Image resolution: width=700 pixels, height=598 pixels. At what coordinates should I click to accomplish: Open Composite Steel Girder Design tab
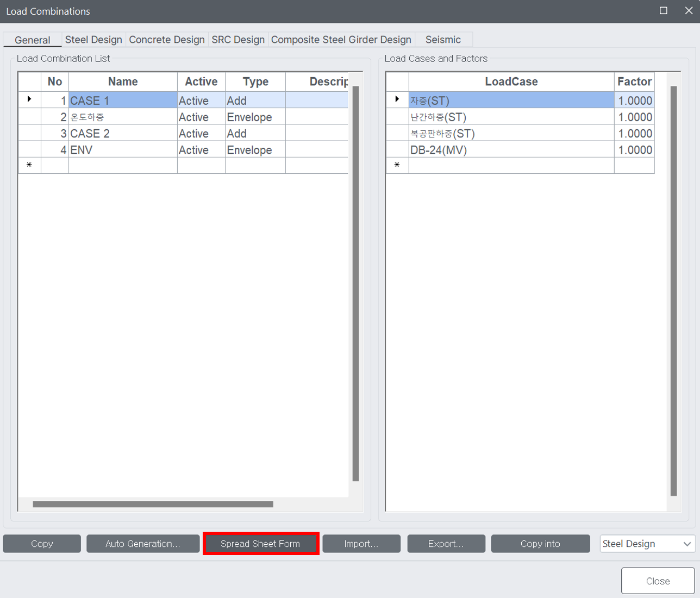(x=341, y=40)
